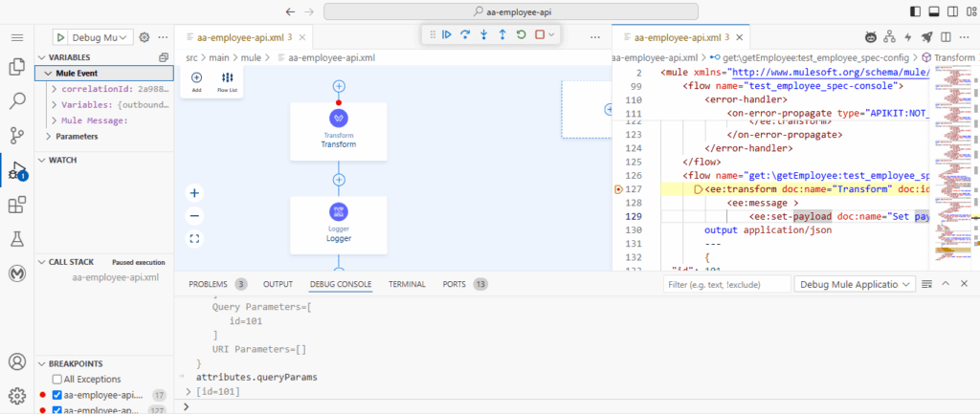Open the Manage gear at the activity bar bottom
This screenshot has height=414, width=980.
[17, 395]
